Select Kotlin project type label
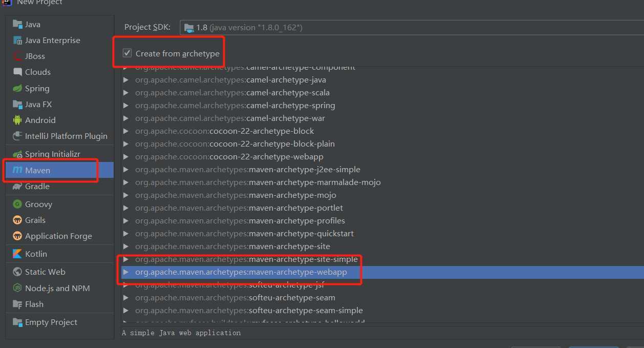This screenshot has width=644, height=348. point(36,254)
